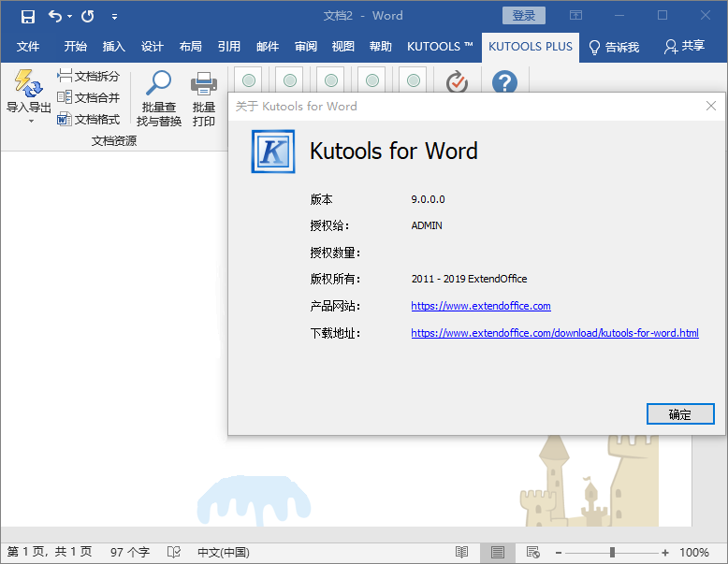This screenshot has height=564, width=728.
Task: Expand the Customize Quick Access Toolbar arrow
Action: tap(114, 17)
